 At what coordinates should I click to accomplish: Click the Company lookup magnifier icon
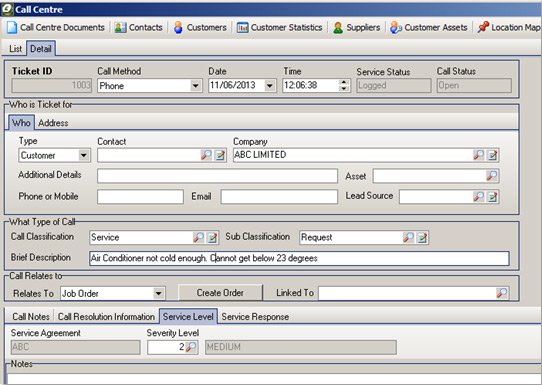tap(479, 155)
